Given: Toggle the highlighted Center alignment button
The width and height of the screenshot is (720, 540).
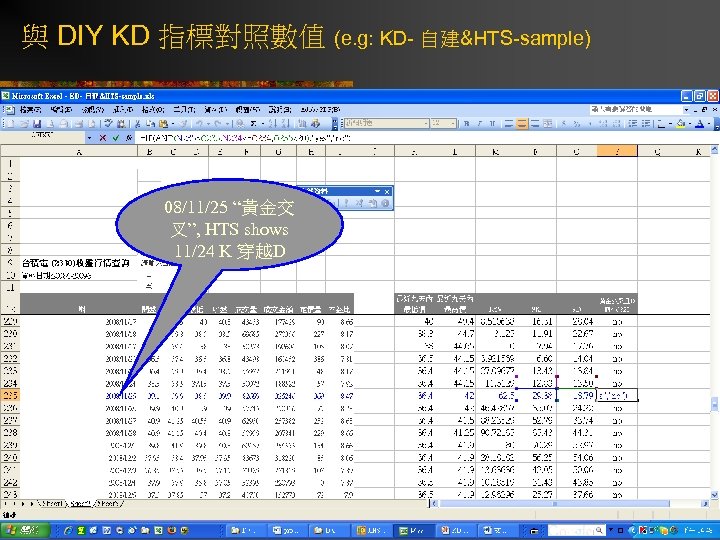Looking at the screenshot, I should tap(522, 124).
